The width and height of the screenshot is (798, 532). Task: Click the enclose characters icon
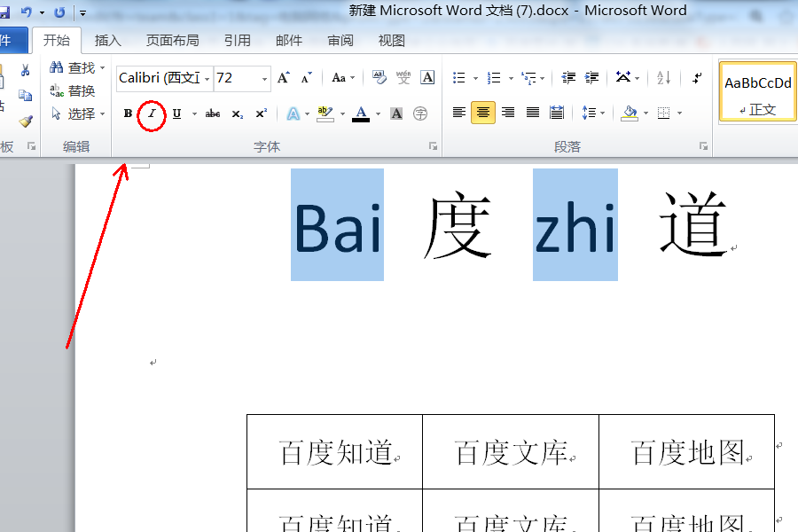pos(420,113)
